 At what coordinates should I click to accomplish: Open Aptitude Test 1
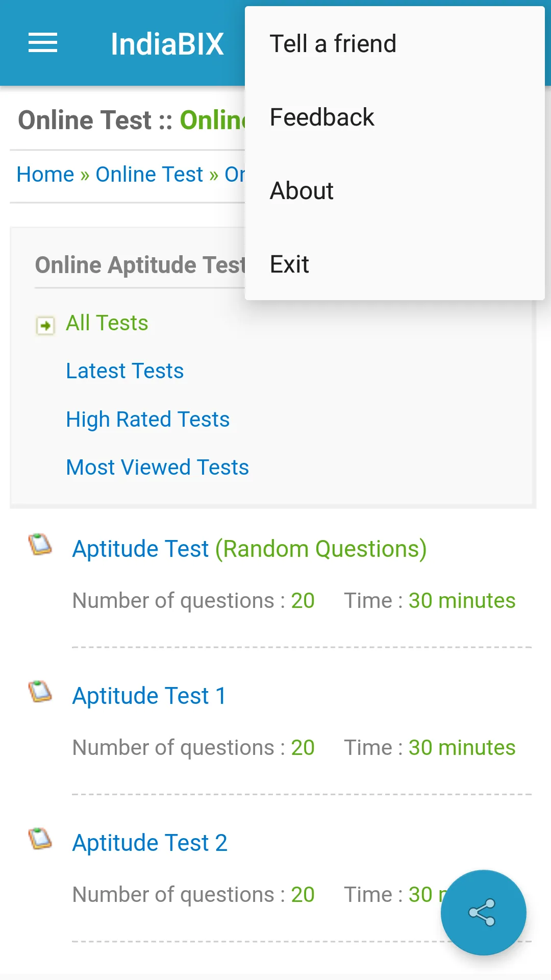[x=149, y=696]
